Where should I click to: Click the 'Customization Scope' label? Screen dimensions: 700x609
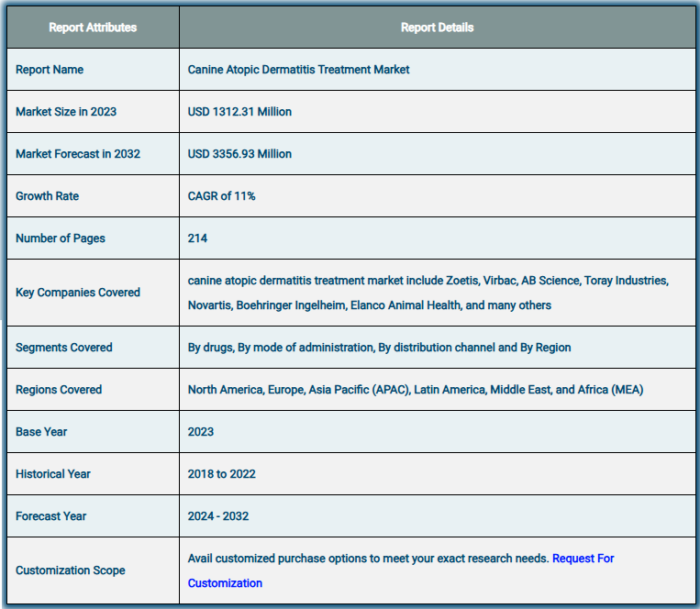(x=70, y=570)
